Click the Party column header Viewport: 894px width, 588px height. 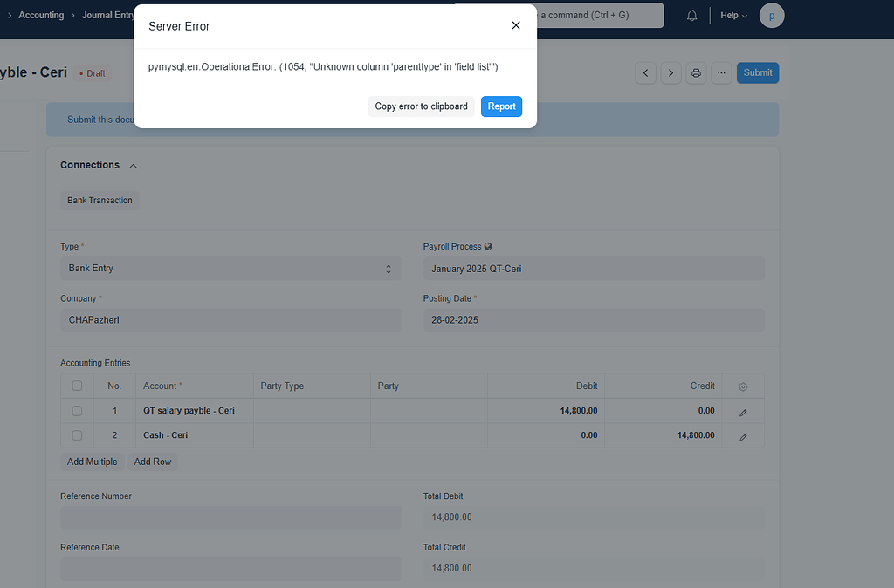429,386
